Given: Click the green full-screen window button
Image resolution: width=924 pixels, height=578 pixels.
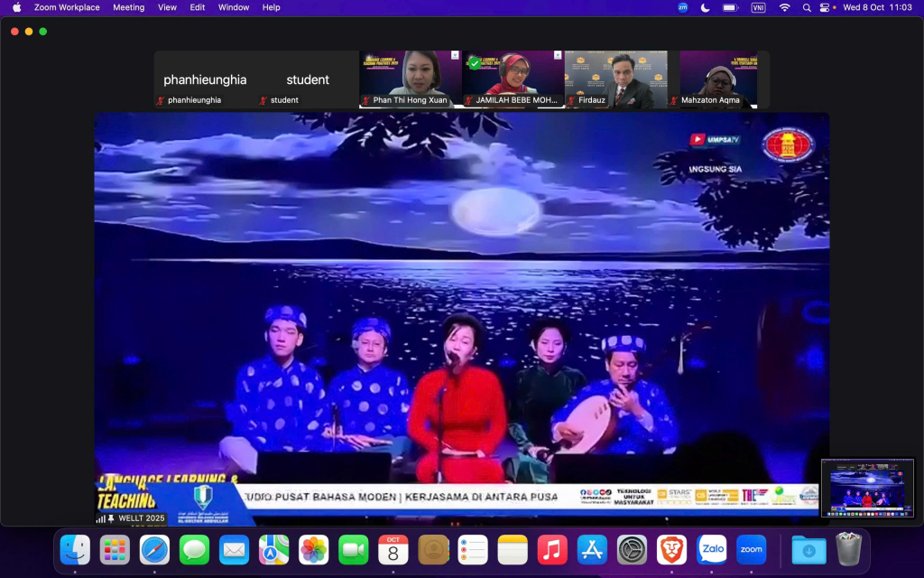Looking at the screenshot, I should pyautogui.click(x=43, y=32).
